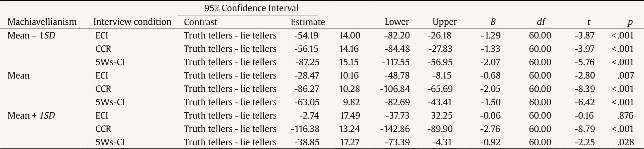Viewport: 644px width, 149px height.
Task: Select the Lower column header
Action: [x=397, y=22]
